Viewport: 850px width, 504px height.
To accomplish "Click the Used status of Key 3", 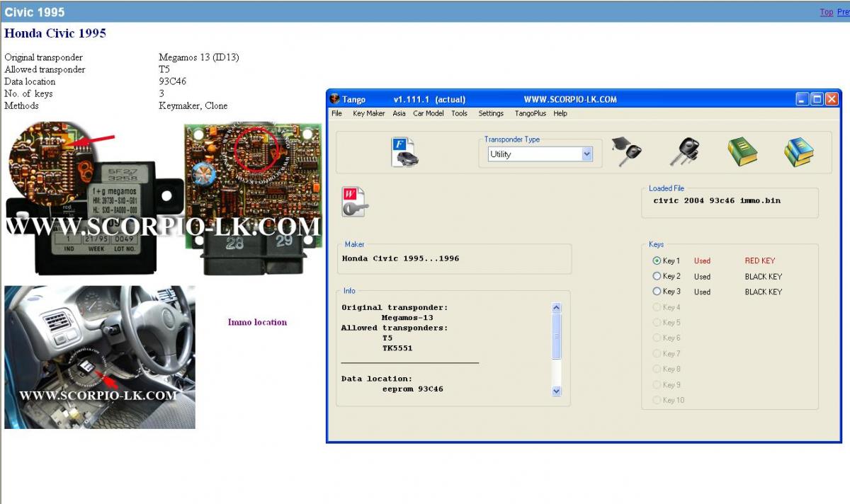I will [702, 292].
